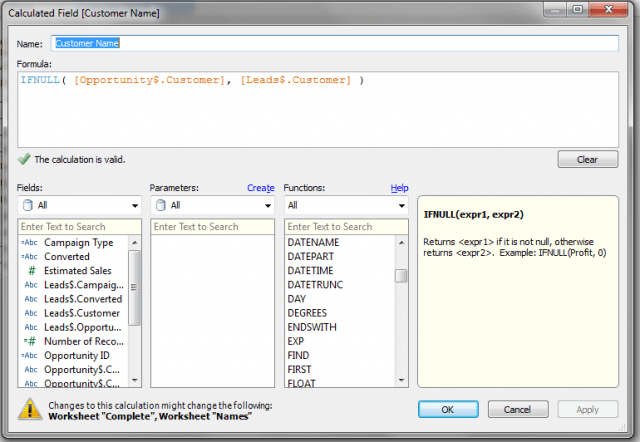This screenshot has width=640, height=442.
Task: Click the Fields search box
Action: coord(80,227)
